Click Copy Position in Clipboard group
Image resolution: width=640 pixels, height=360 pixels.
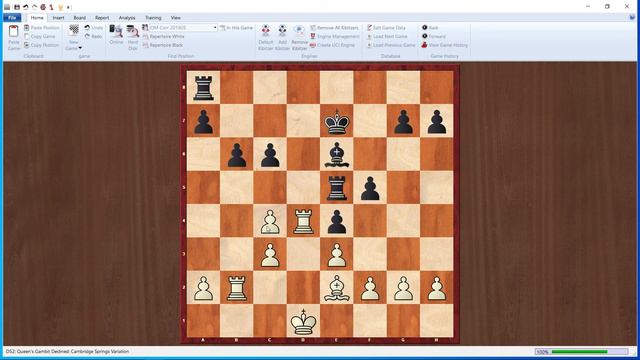pyautogui.click(x=41, y=45)
